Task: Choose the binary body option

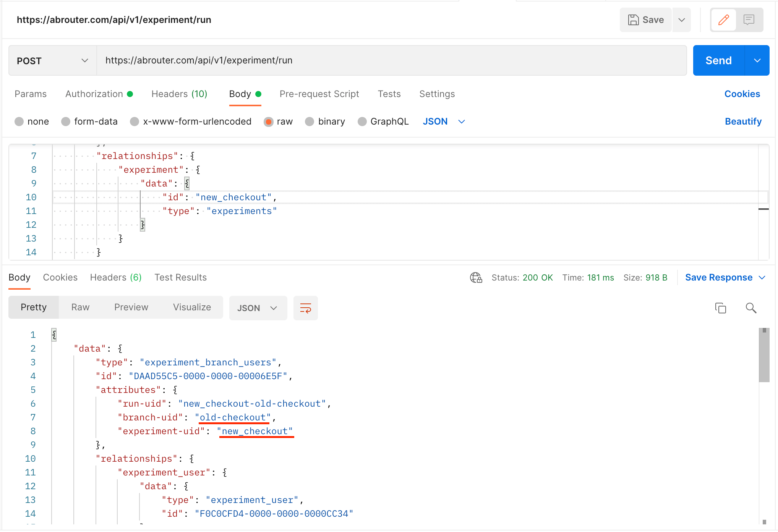Action: 310,122
